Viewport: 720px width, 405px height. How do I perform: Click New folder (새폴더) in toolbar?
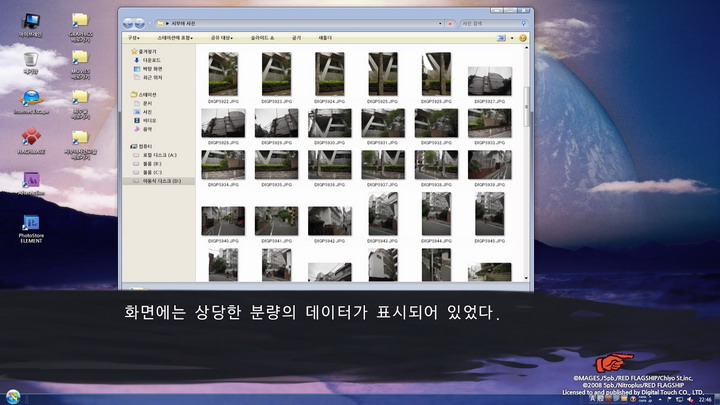[x=325, y=38]
